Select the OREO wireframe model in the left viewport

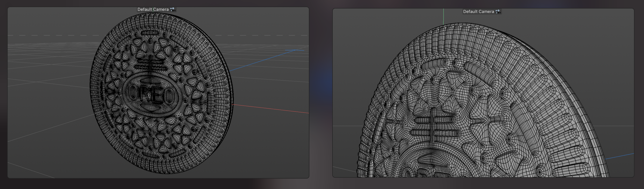pyautogui.click(x=162, y=93)
